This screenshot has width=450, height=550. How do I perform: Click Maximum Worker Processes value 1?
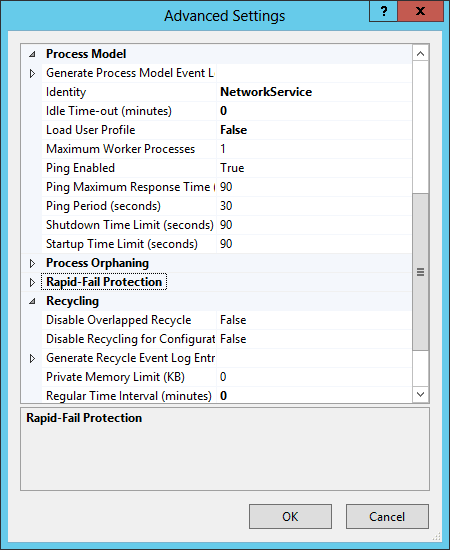coord(223,149)
